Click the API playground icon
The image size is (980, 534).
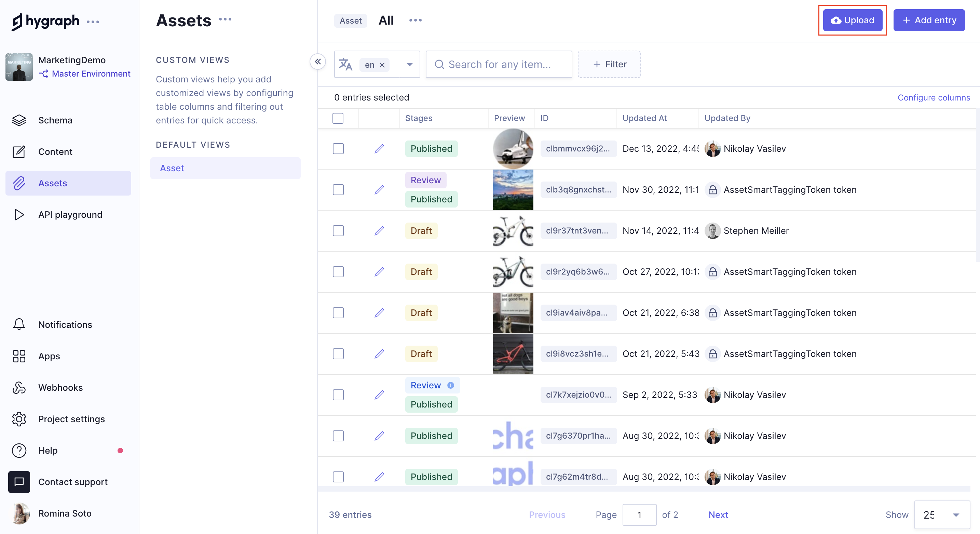tap(19, 214)
